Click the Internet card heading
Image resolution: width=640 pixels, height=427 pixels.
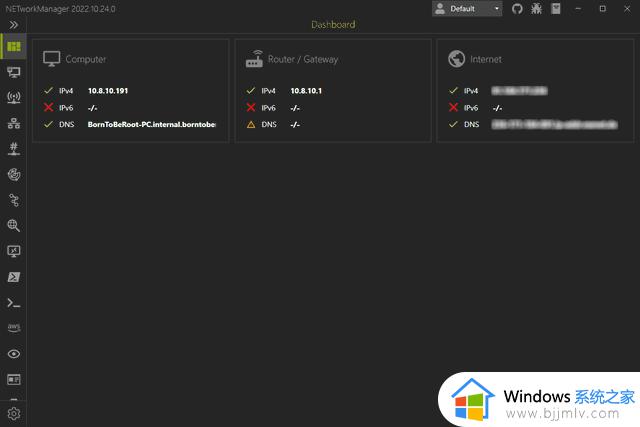pos(486,59)
